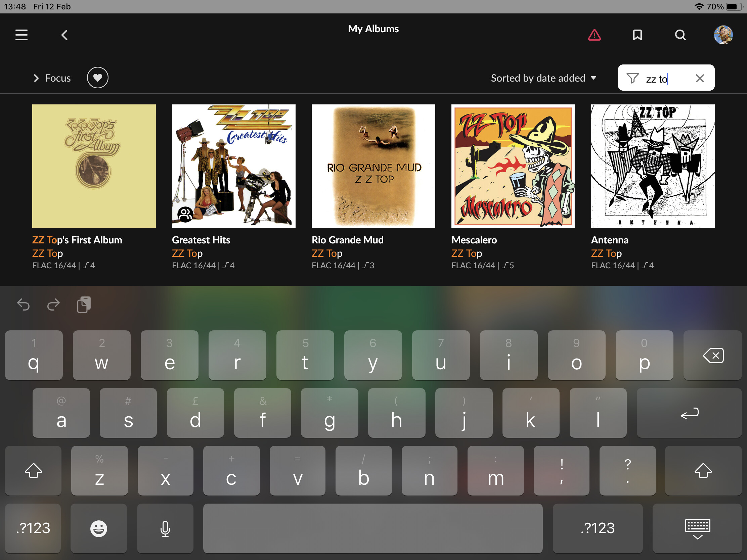Open the Rio Grande Mud album cover
Screen dimensions: 747x560
point(373,166)
